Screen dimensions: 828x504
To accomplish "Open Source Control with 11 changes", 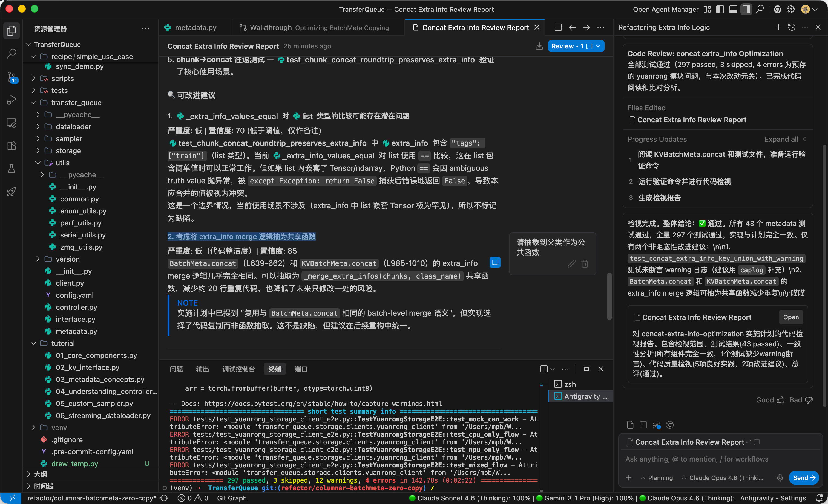I will tap(12, 77).
